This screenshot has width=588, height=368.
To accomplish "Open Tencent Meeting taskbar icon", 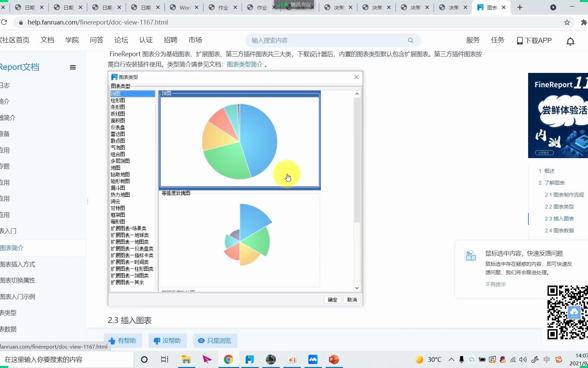I will tap(313, 359).
